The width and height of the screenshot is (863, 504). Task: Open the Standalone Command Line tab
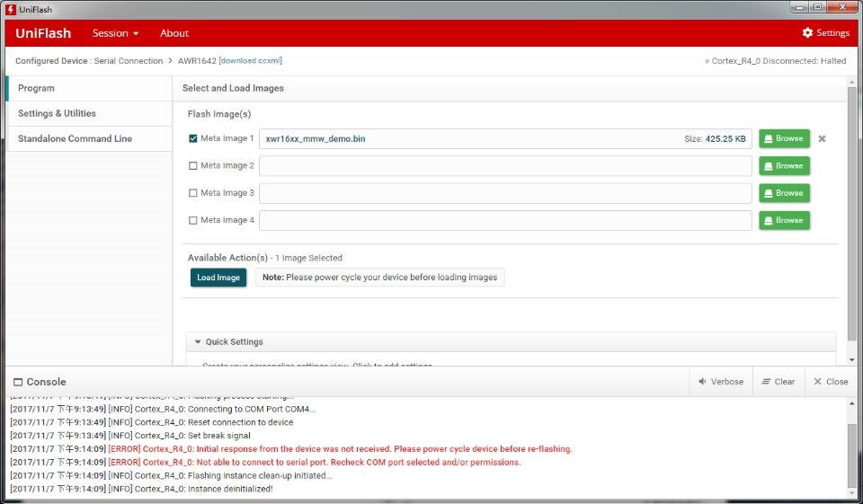(89, 138)
